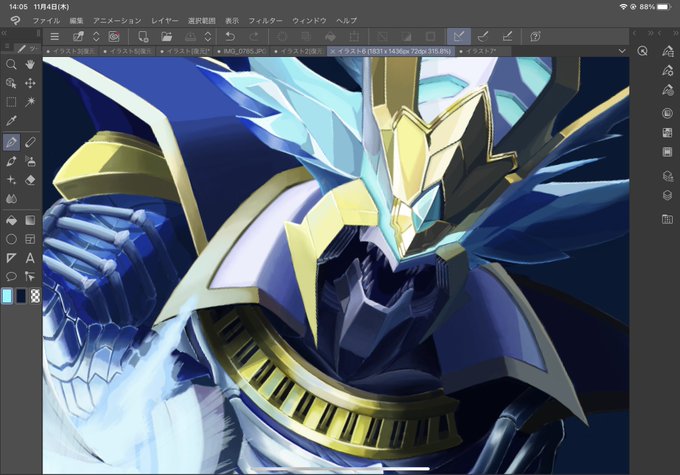Screen dimensions: 680x475
Task: Select the Pen tool
Action: pos(11,142)
